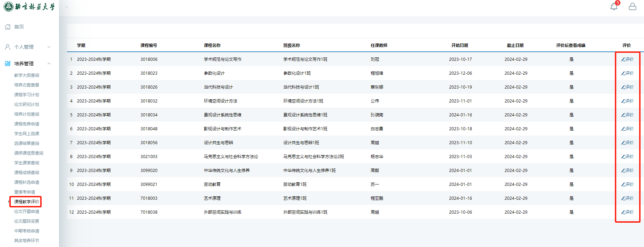The image size is (644, 247).
Task: Click 评价 pencil icon for 艺术原理
Action: point(623,198)
